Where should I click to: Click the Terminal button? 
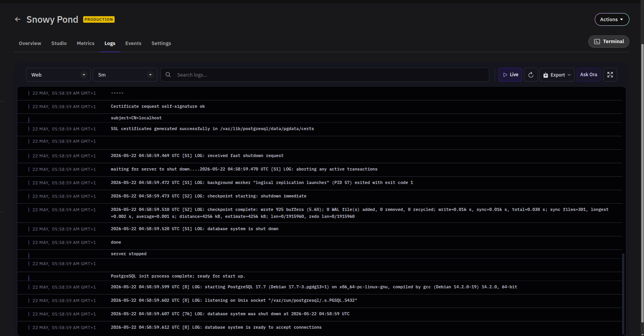click(609, 42)
